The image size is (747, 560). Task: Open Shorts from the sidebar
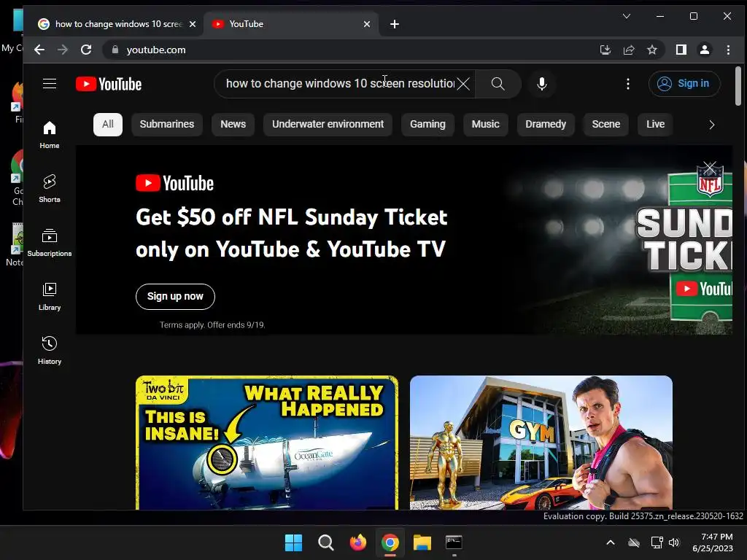(50, 189)
